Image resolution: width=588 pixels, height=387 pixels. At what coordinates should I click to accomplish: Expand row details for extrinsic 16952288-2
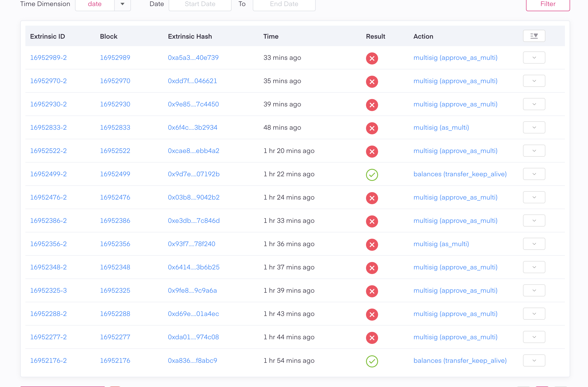[x=534, y=314]
